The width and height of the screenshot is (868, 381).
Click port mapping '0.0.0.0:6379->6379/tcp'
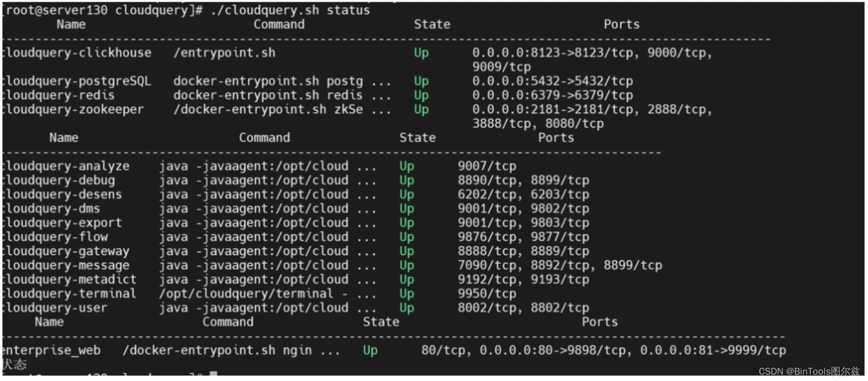[552, 95]
